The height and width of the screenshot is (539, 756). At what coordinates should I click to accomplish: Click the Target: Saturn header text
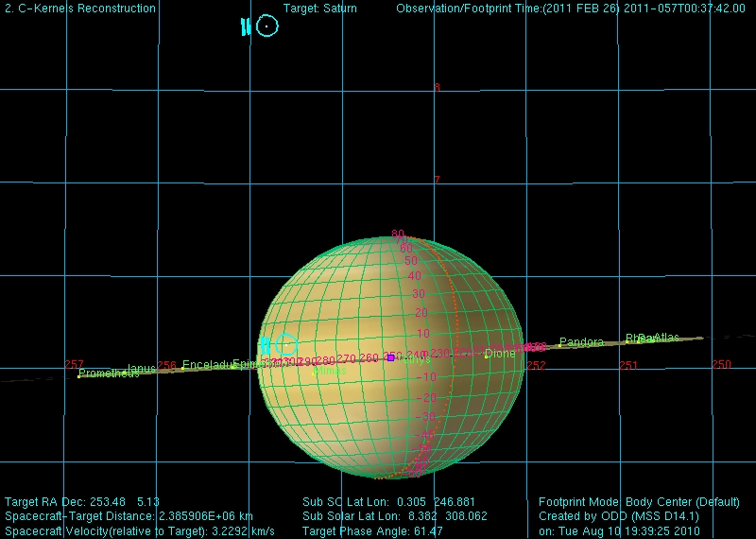[x=320, y=9]
